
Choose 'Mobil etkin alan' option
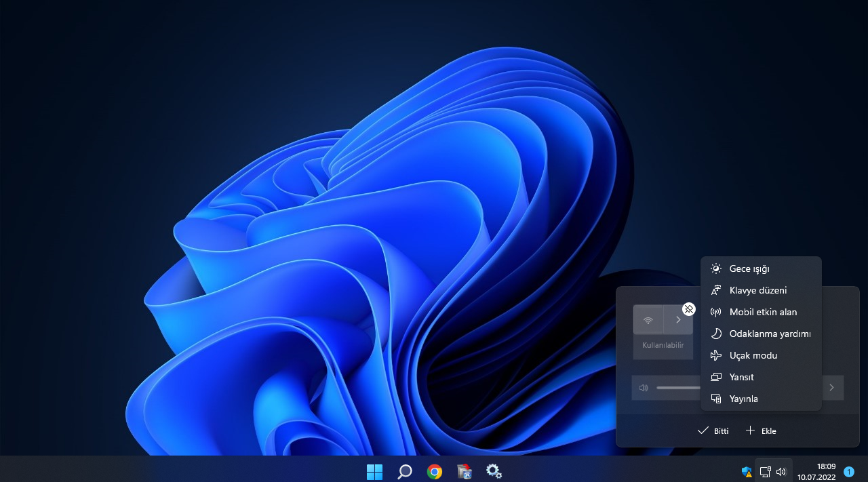pyautogui.click(x=763, y=313)
